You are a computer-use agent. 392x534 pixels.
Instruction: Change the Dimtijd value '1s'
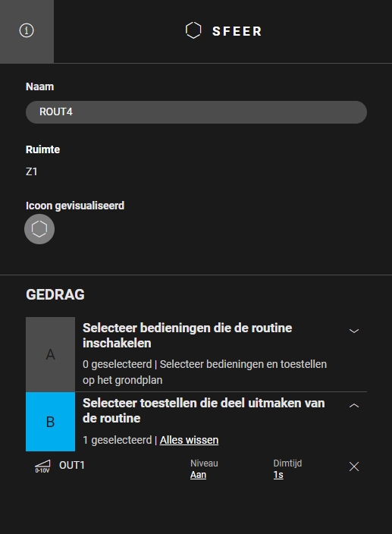278,475
